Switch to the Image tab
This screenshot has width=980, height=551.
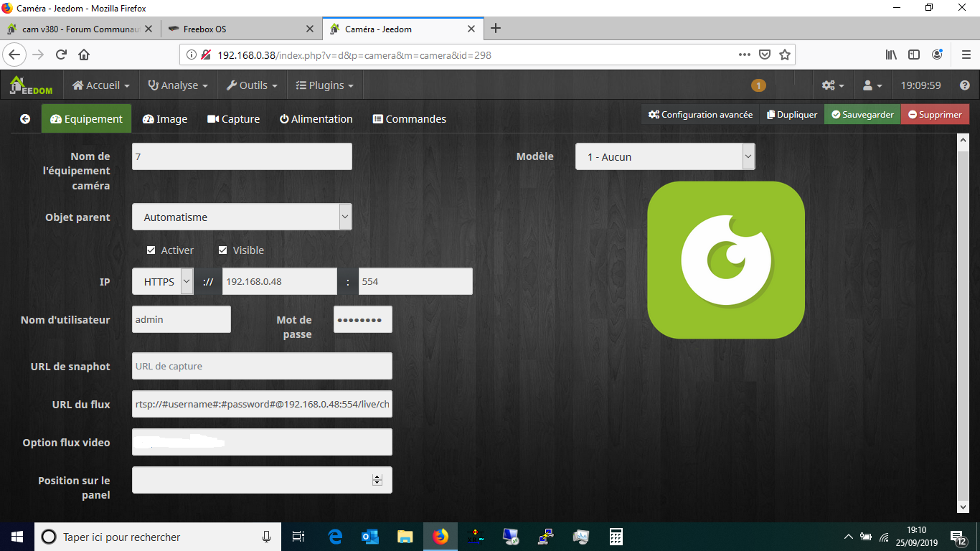coord(165,119)
